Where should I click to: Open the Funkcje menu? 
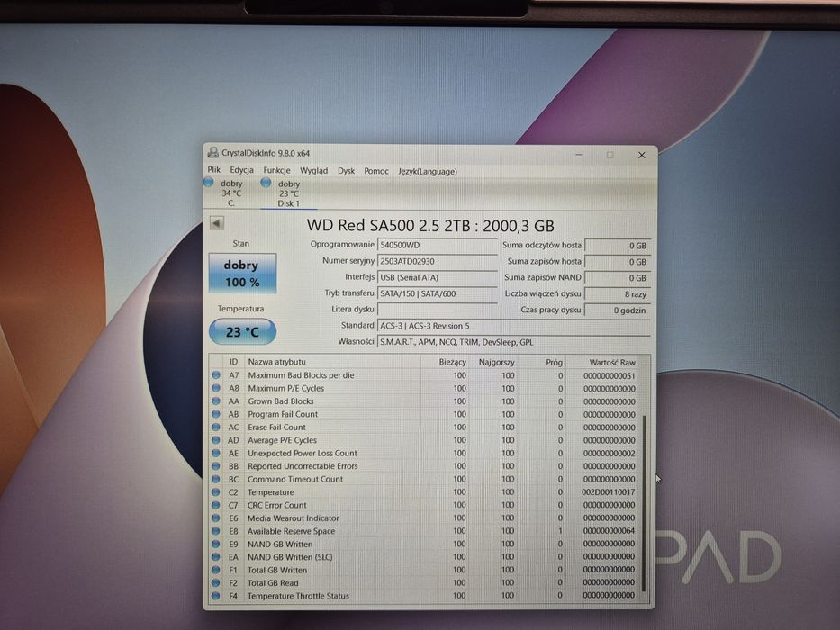pos(276,170)
